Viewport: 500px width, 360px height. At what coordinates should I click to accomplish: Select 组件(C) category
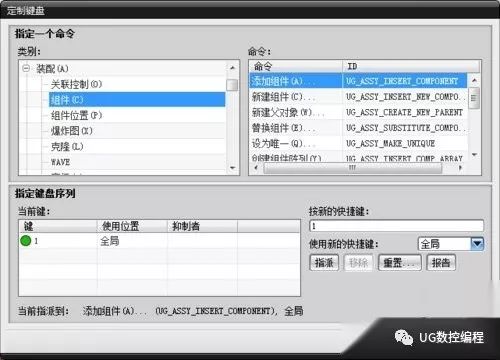click(137, 100)
